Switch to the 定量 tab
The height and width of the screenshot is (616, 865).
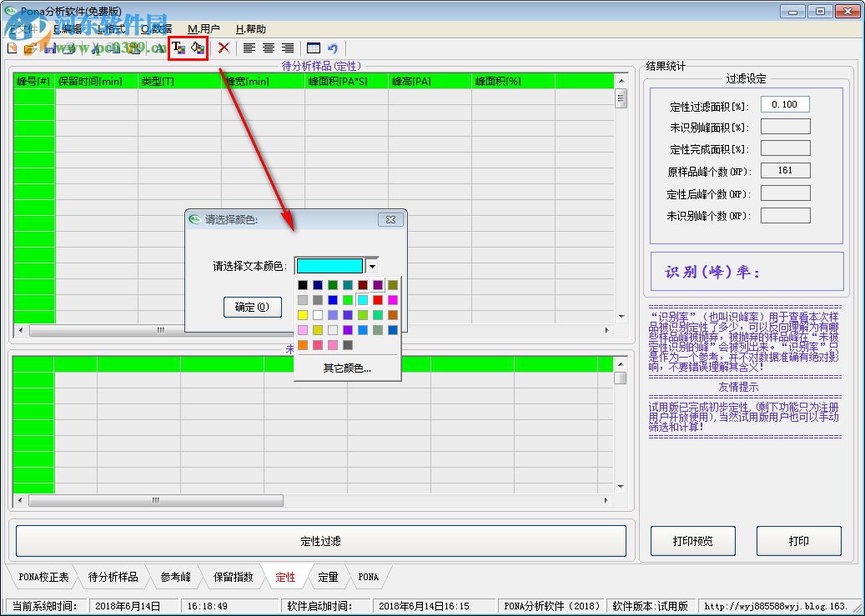click(x=328, y=577)
